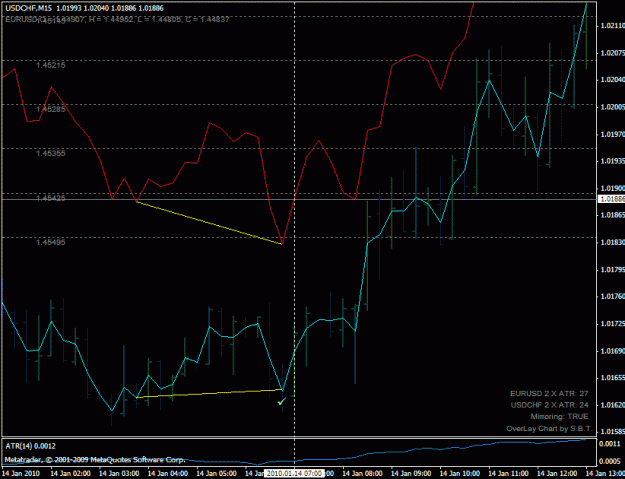Screen dimensions: 625x479
Task: Click price scale value 1.02040
Action: click(x=612, y=80)
